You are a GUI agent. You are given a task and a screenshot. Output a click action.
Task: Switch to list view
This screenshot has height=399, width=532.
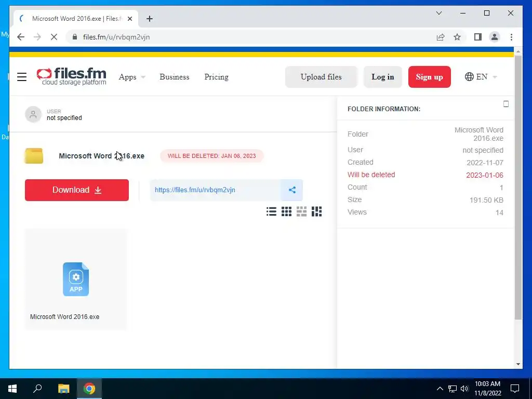tap(271, 211)
